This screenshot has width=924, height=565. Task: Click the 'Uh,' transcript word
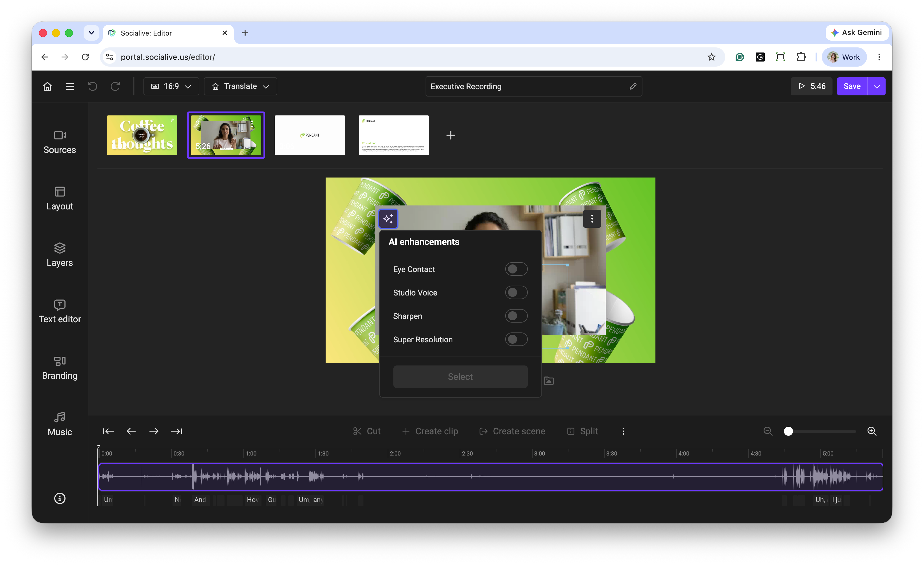point(820,500)
